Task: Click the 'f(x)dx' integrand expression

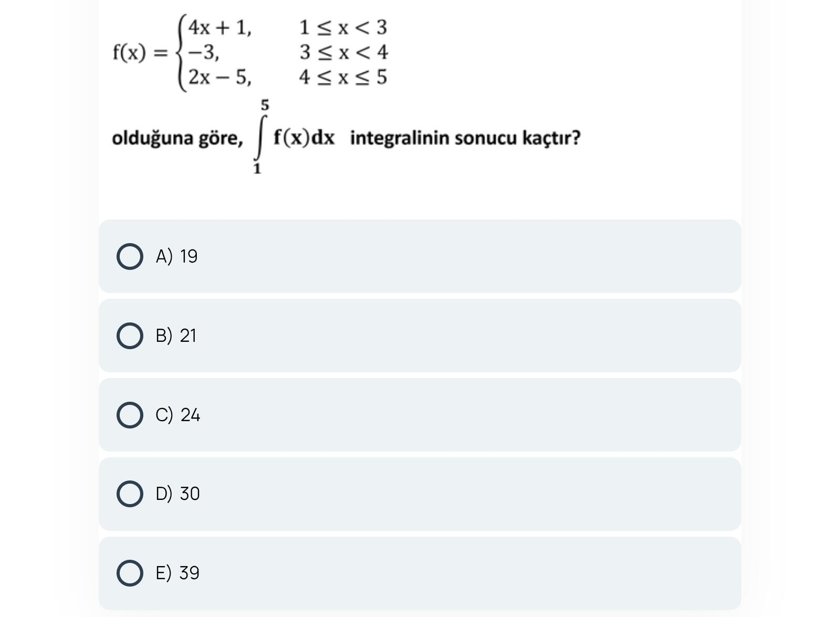Action: point(303,138)
